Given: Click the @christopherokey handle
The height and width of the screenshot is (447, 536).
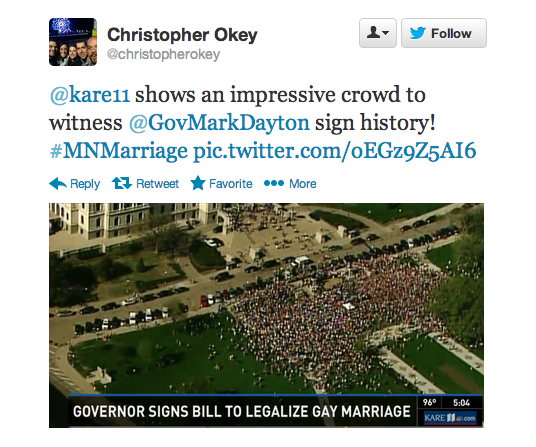Looking at the screenshot, I should point(163,54).
